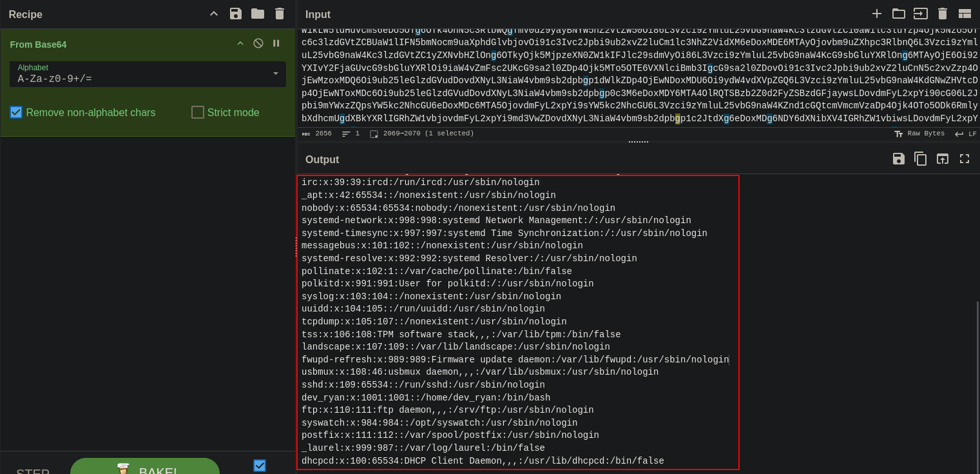Click the nobody line in output
980x474 pixels.
point(458,208)
